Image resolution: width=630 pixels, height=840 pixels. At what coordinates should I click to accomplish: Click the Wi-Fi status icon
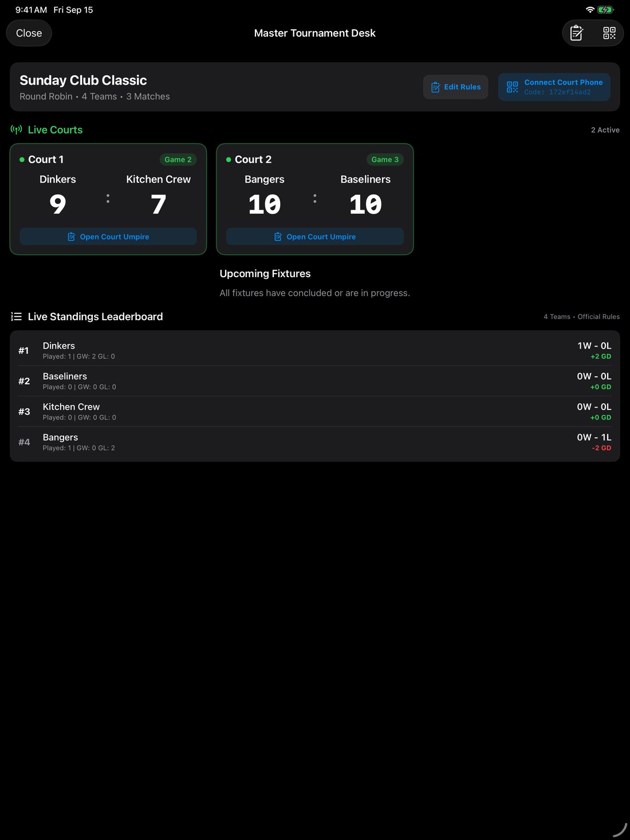click(590, 10)
